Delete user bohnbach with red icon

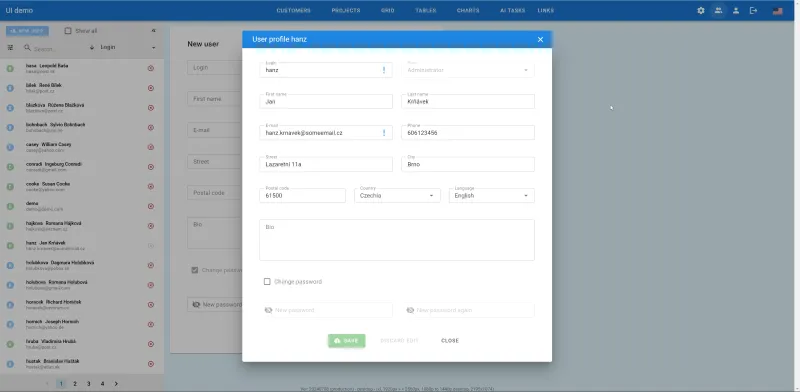point(151,127)
